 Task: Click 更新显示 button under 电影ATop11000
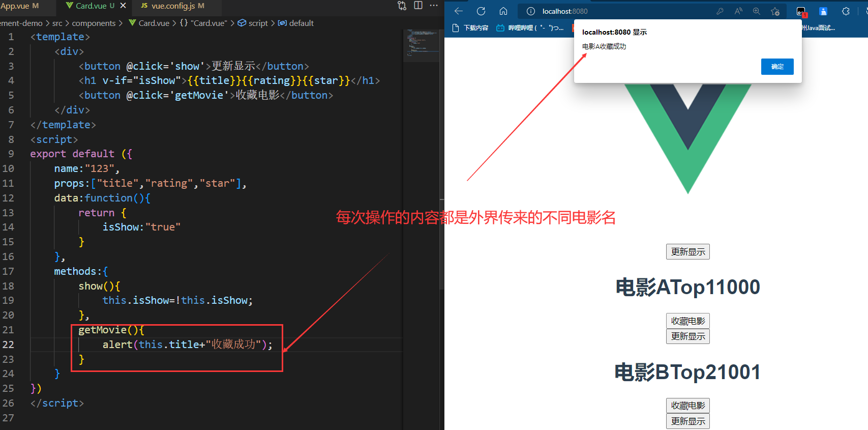(x=687, y=336)
